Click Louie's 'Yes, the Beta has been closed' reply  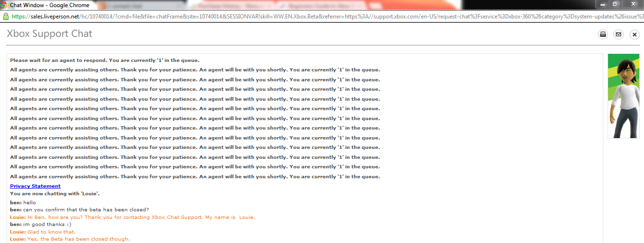(x=70, y=239)
